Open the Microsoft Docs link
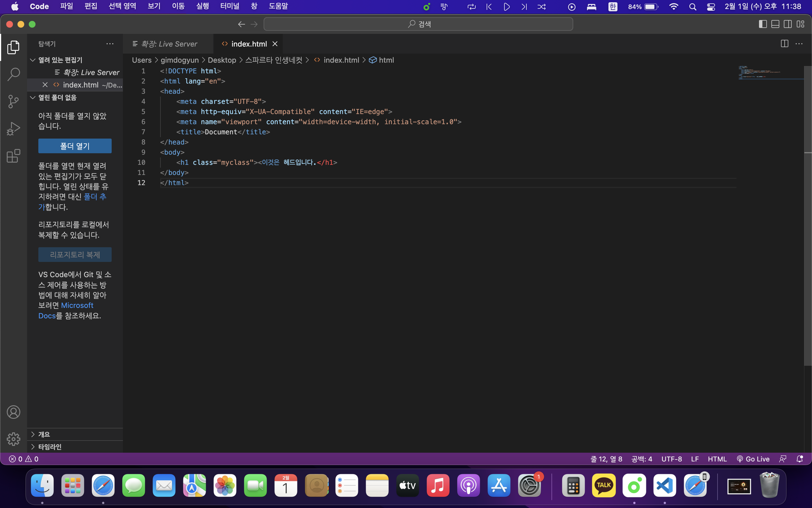The height and width of the screenshot is (508, 812). (77, 305)
